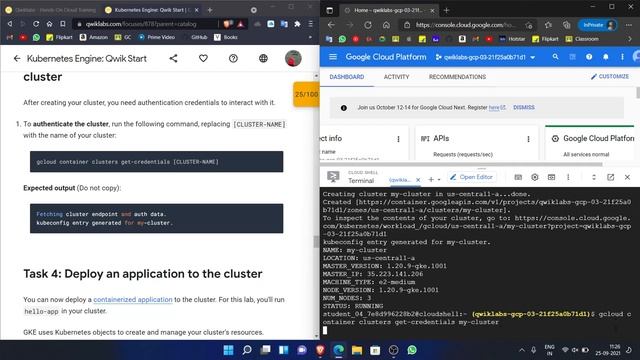Close the qwiklabs Cloud Shell tab
Viewport: 640px width, 360px height.
point(418,180)
